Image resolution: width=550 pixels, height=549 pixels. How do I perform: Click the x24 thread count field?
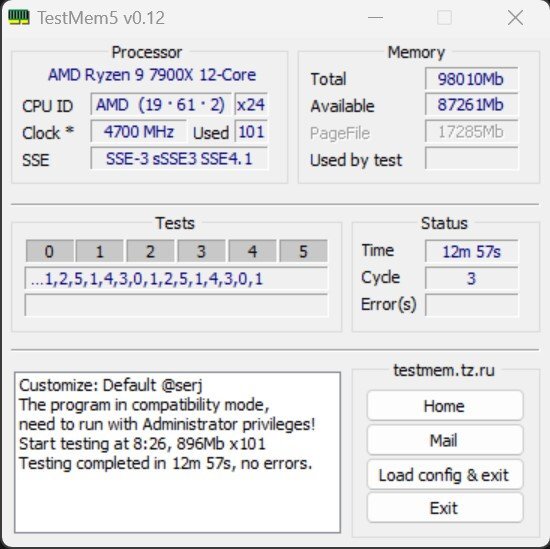[251, 104]
